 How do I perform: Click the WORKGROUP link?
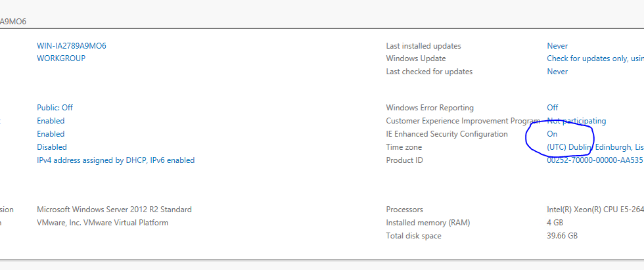61,58
